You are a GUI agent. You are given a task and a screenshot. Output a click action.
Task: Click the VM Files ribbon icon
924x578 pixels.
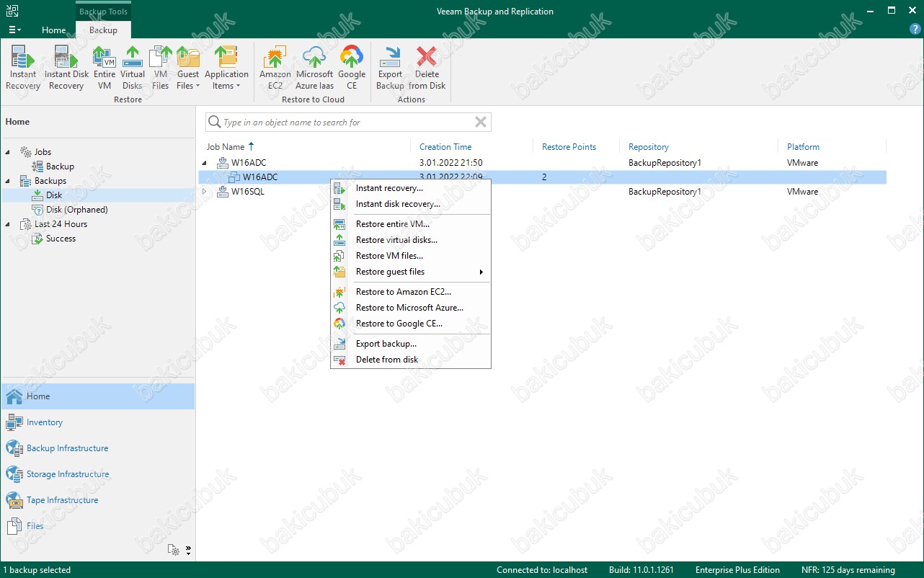(x=161, y=68)
